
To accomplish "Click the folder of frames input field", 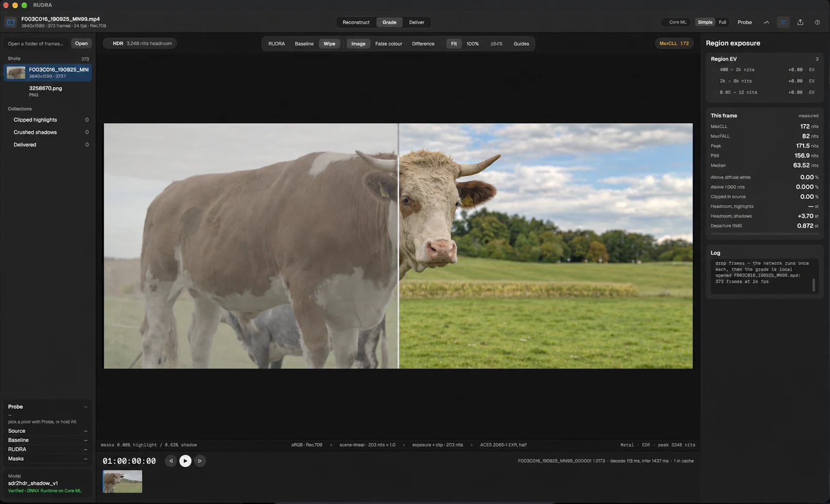I will [x=36, y=43].
